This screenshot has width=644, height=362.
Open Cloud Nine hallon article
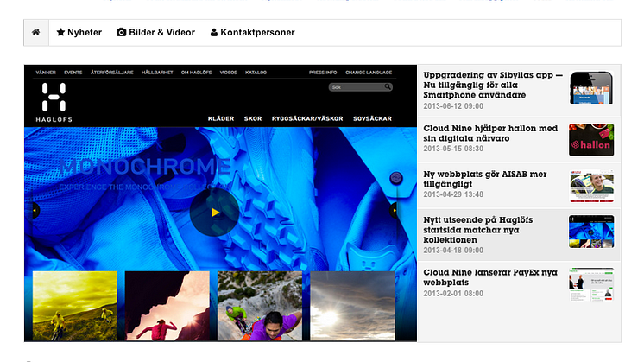490,133
